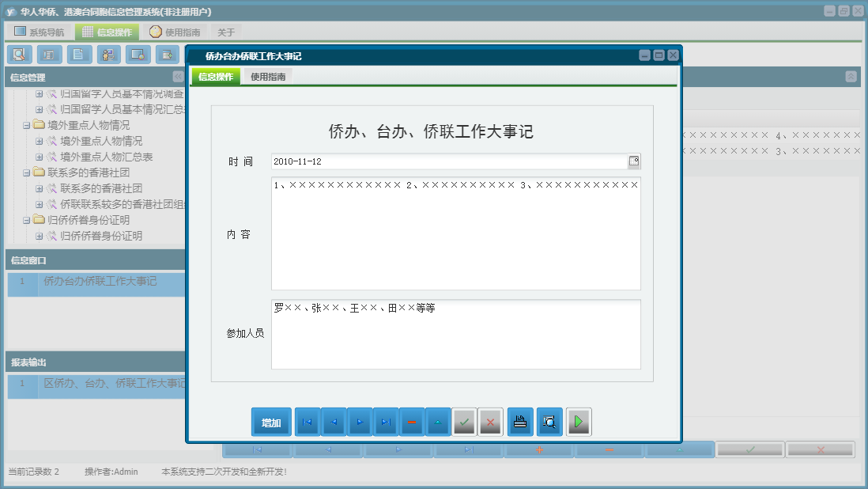Click the print icon in the dialog footer

pos(519,422)
